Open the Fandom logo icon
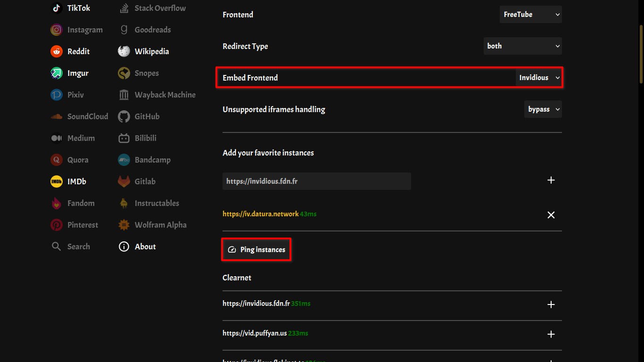 coord(57,203)
